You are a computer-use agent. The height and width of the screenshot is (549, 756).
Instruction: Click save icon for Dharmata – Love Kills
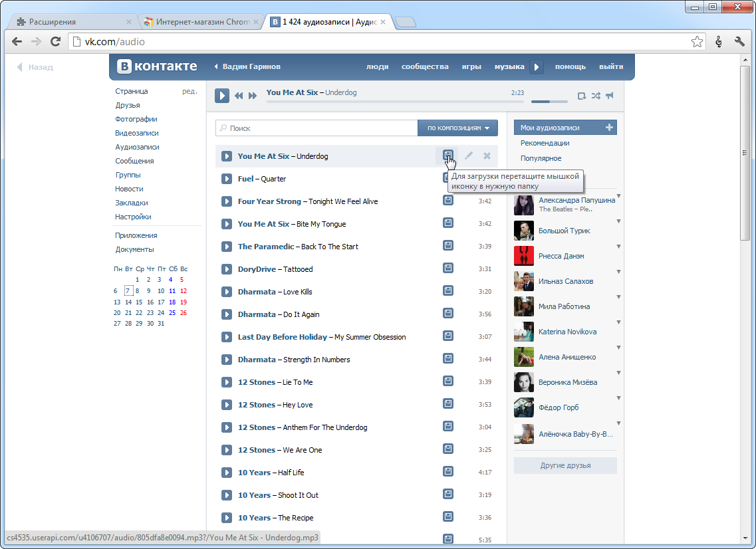[x=448, y=290]
